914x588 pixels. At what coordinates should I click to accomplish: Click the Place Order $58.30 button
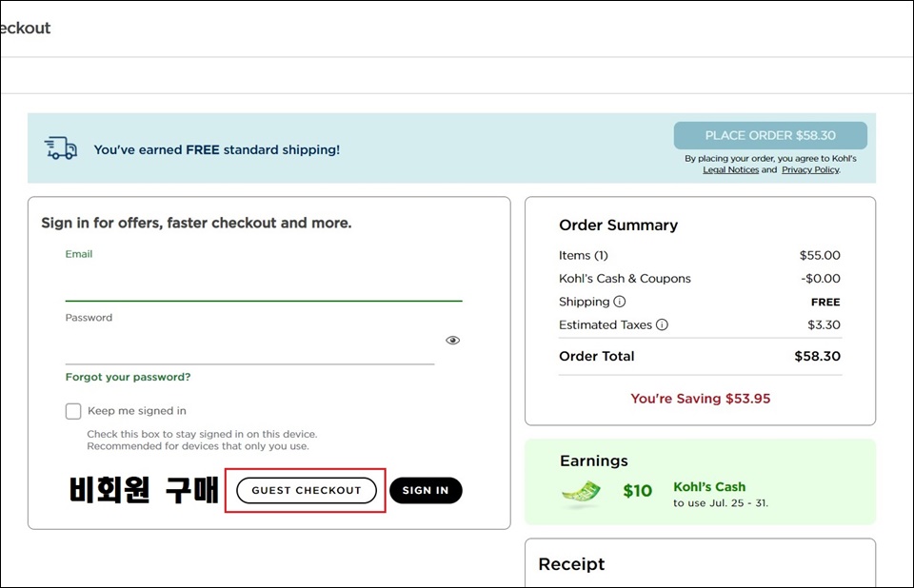770,135
